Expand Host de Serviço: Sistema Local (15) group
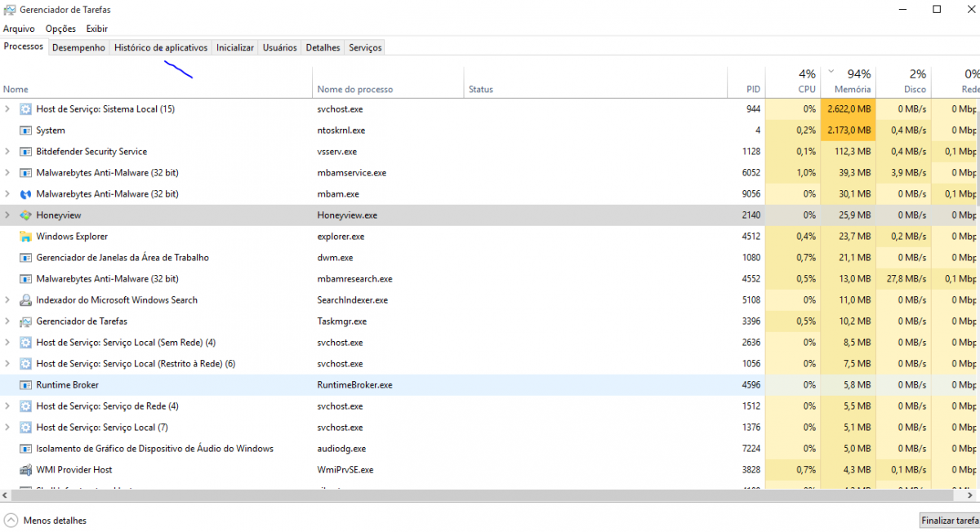Screen dimensions: 980x532 pyautogui.click(x=7, y=109)
